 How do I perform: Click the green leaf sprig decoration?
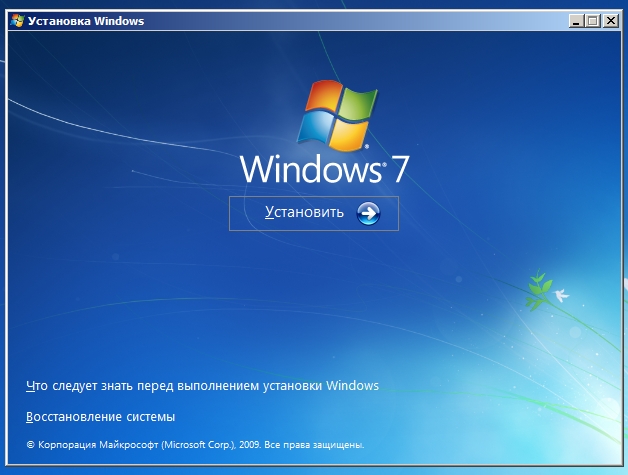tap(538, 287)
